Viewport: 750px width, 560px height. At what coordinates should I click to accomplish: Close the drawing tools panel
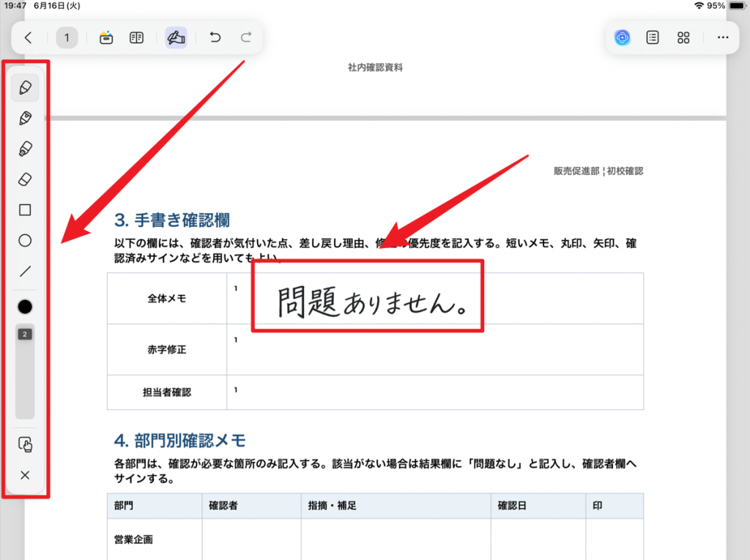tap(26, 475)
